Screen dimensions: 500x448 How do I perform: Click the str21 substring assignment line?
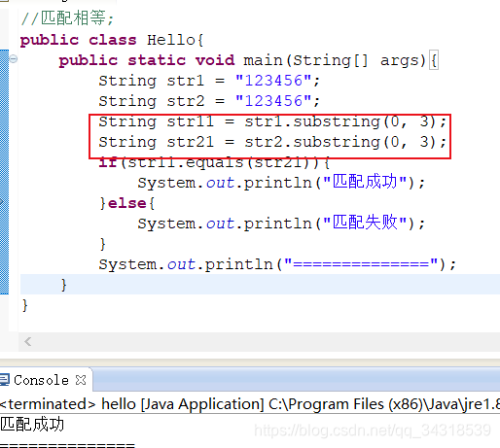[x=272, y=142]
